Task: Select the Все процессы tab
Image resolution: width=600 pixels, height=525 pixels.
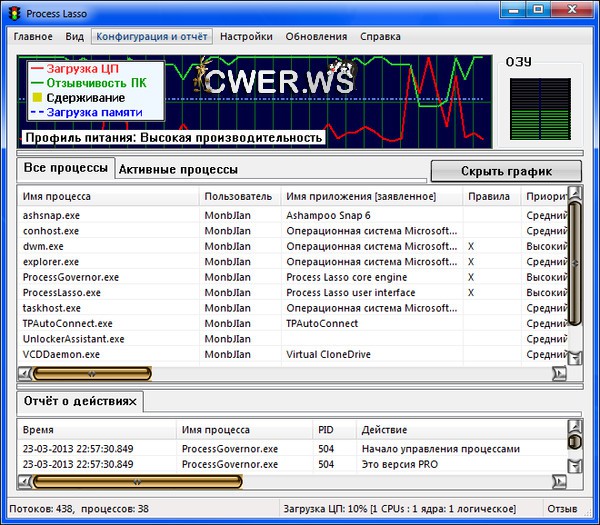Action: (66, 169)
